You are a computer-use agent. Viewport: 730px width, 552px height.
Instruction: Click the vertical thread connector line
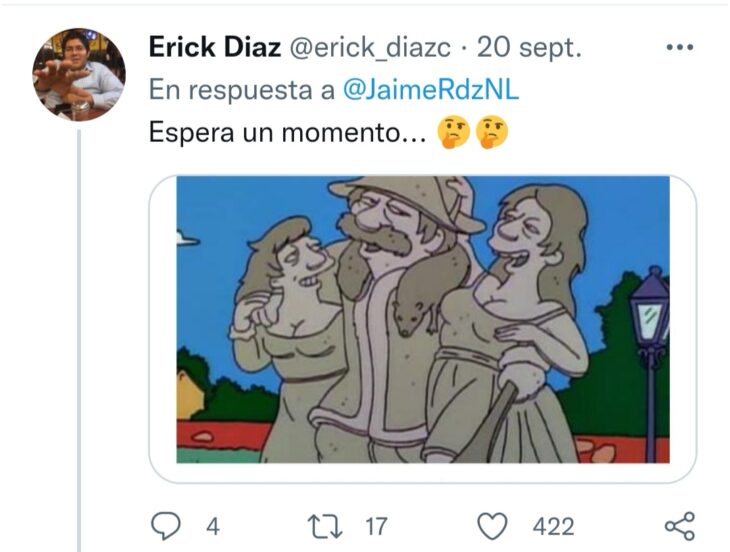click(79, 341)
